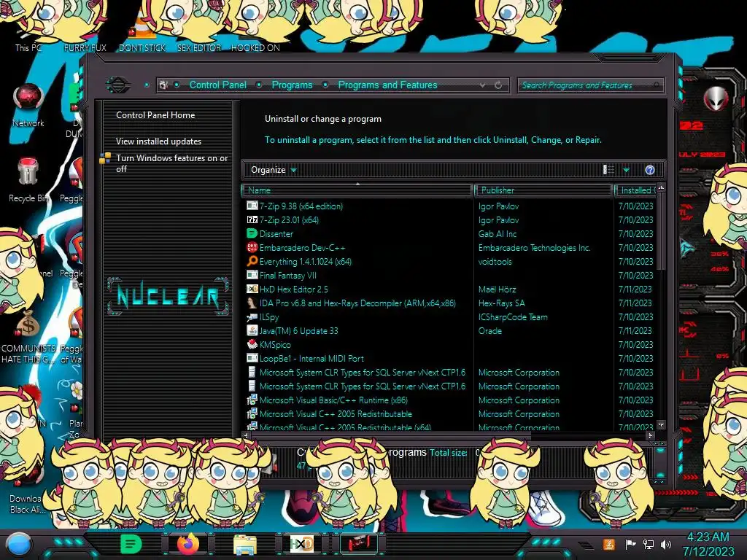Select the Final Fantasy VII icon
This screenshot has width=747, height=560.
[252, 275]
